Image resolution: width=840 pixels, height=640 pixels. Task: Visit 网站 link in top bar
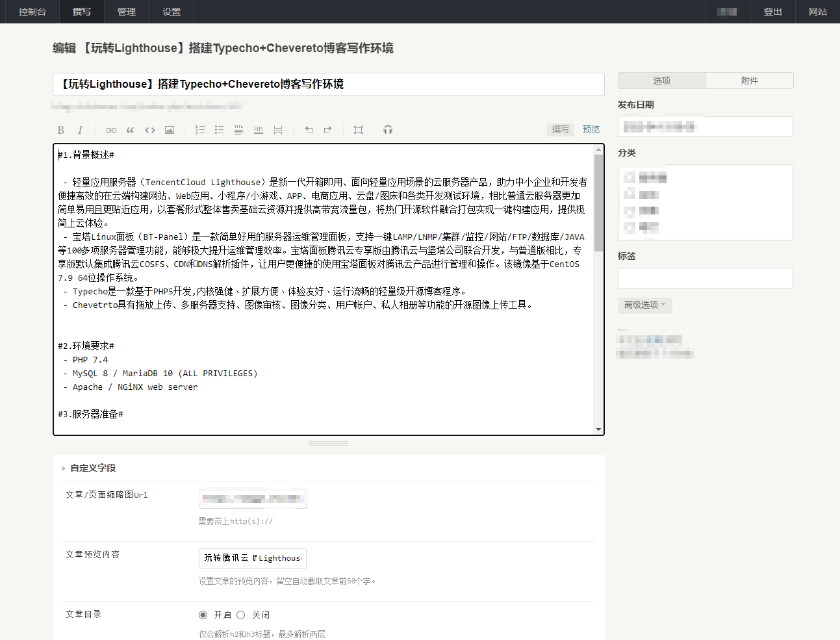click(818, 12)
